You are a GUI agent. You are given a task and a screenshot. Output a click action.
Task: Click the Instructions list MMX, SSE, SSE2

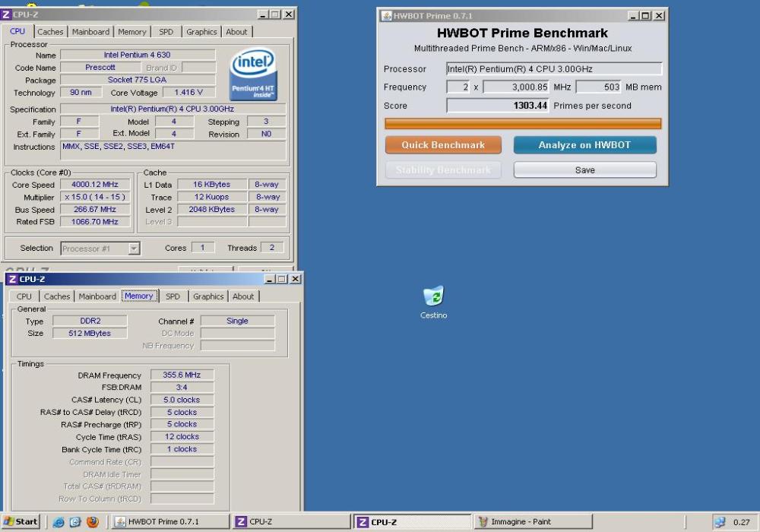pos(173,150)
